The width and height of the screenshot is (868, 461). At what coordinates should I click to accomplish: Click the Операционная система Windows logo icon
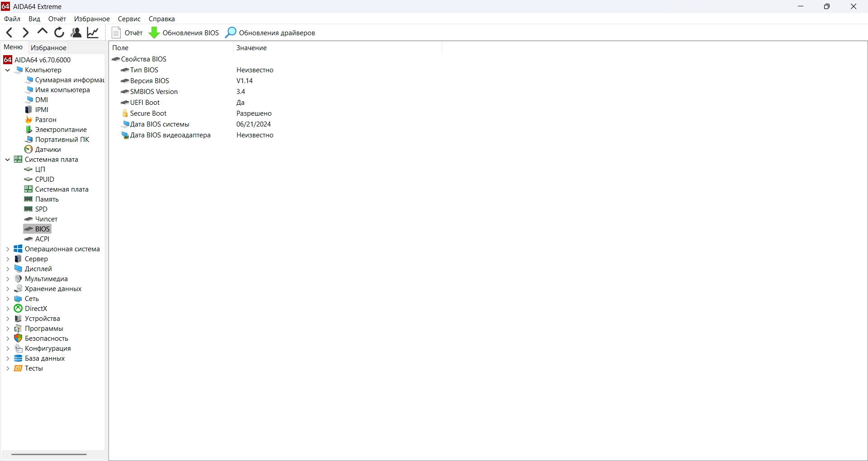(x=18, y=249)
